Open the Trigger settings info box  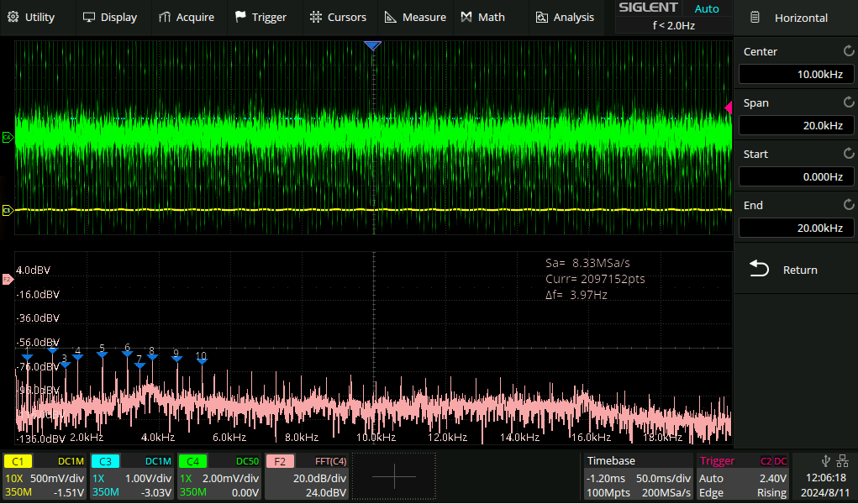743,477
